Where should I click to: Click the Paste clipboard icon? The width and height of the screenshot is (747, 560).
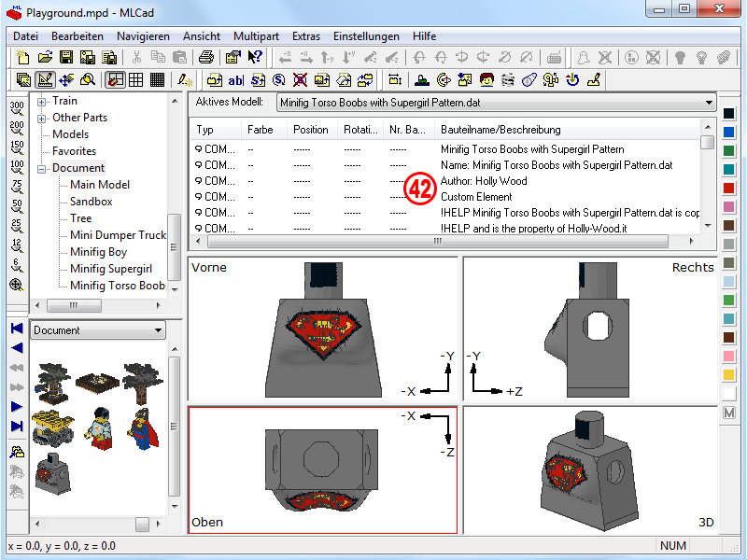click(179, 58)
